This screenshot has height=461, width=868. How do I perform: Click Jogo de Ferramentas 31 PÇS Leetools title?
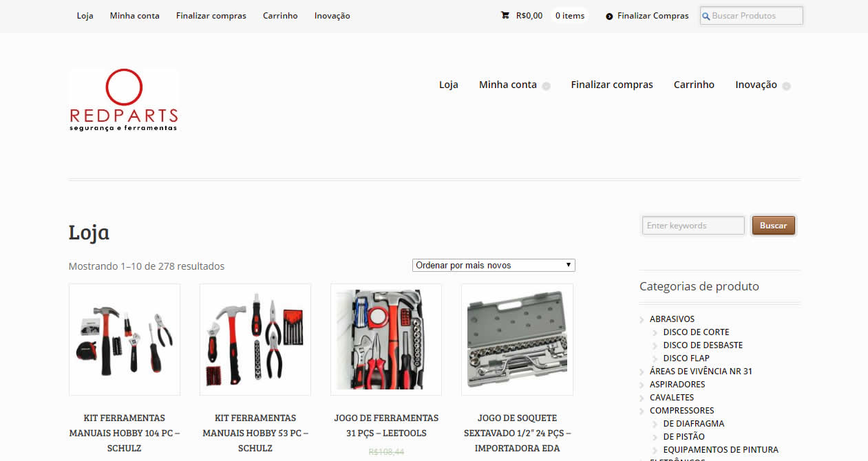(386, 425)
